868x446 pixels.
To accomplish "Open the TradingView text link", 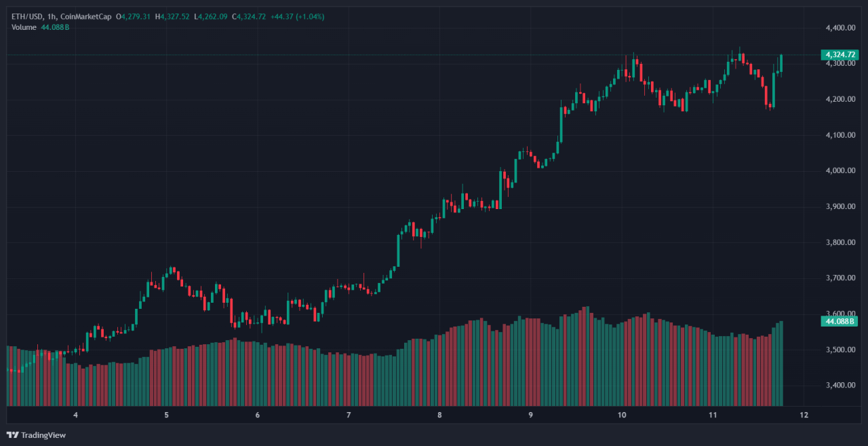I will tap(43, 435).
